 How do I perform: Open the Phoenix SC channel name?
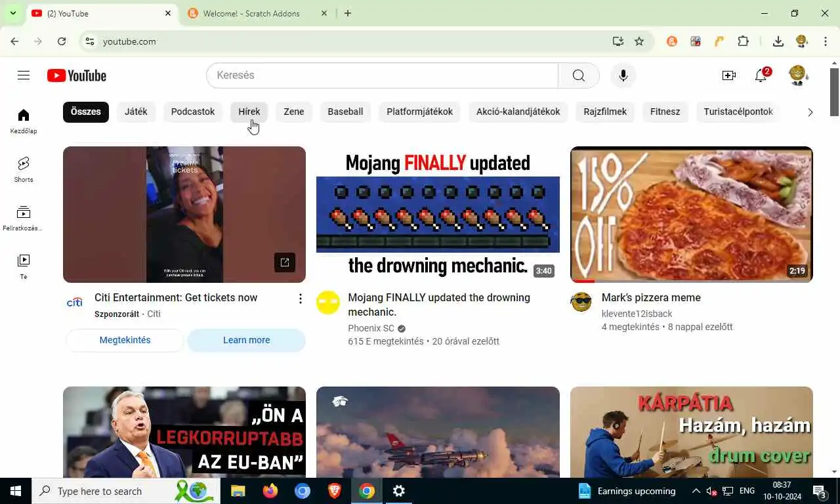[371, 328]
